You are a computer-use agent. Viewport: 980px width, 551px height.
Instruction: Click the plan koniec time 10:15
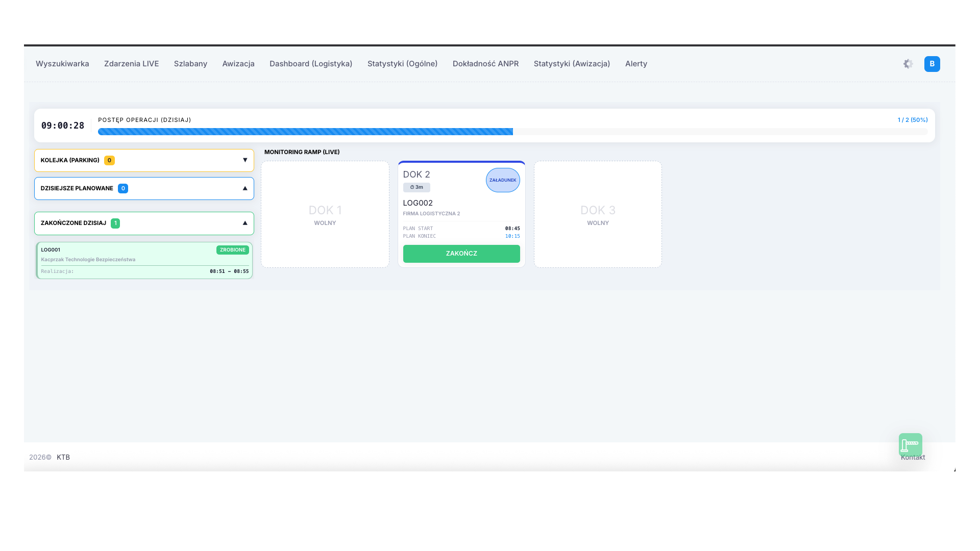tap(512, 236)
